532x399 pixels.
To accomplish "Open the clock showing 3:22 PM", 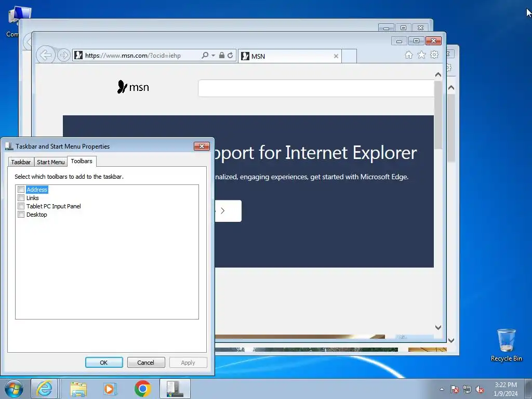I will tap(506, 389).
